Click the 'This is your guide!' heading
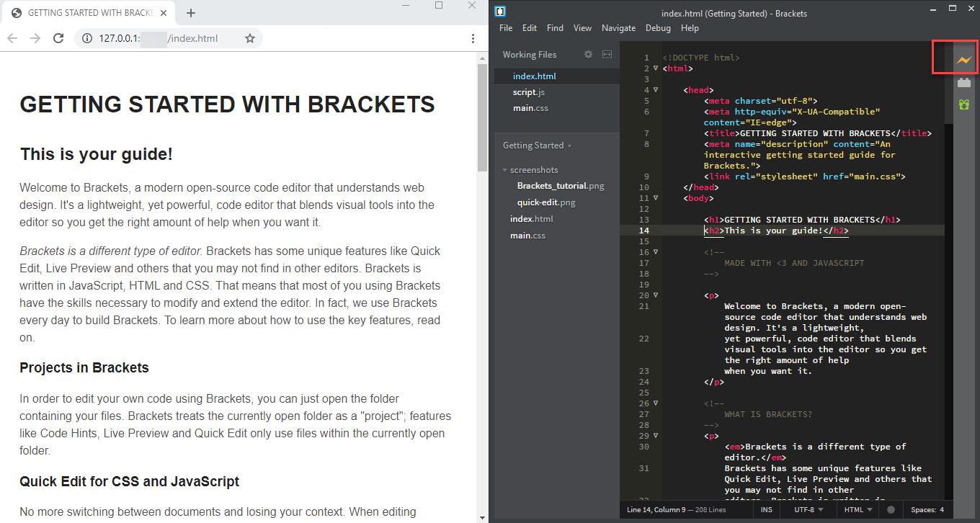 (97, 154)
